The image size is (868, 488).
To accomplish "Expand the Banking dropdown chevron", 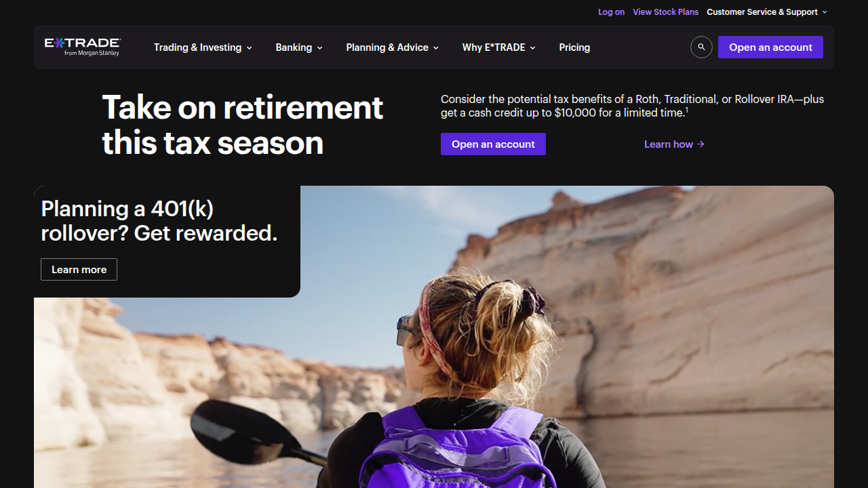I will coord(319,48).
